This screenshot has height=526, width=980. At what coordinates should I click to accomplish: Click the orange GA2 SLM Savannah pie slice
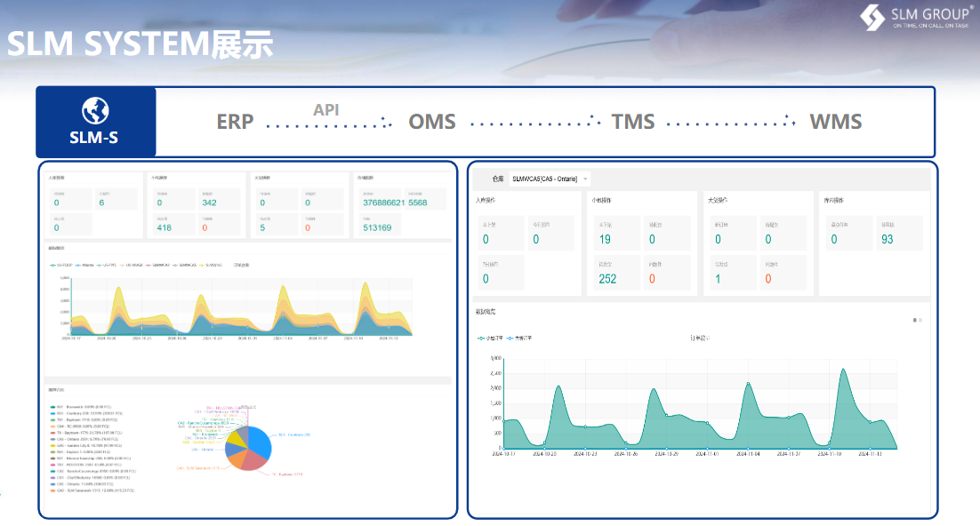pyautogui.click(x=237, y=459)
